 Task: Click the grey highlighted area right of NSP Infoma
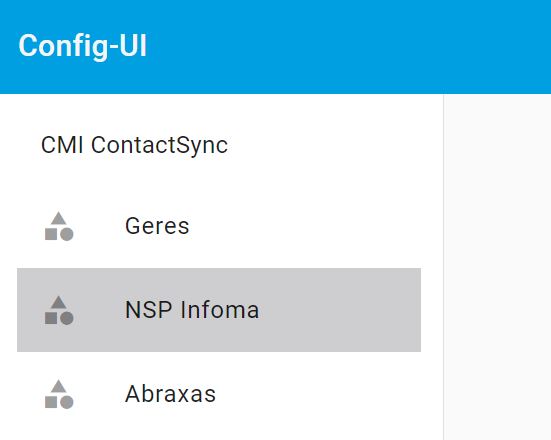point(340,310)
